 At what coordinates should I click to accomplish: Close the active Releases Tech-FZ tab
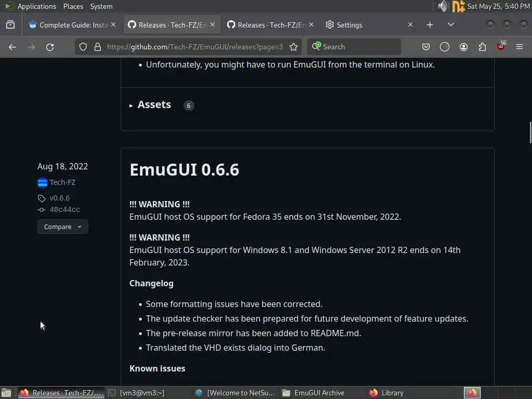click(x=212, y=25)
